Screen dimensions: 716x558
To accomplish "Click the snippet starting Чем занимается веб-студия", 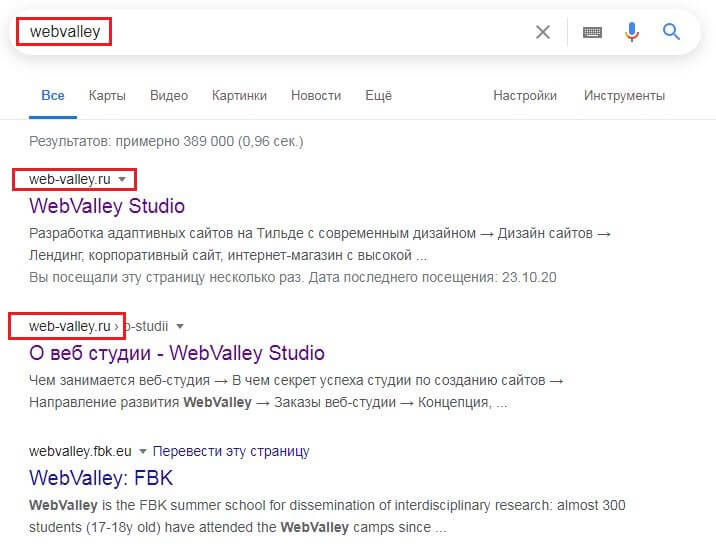I will (x=296, y=391).
